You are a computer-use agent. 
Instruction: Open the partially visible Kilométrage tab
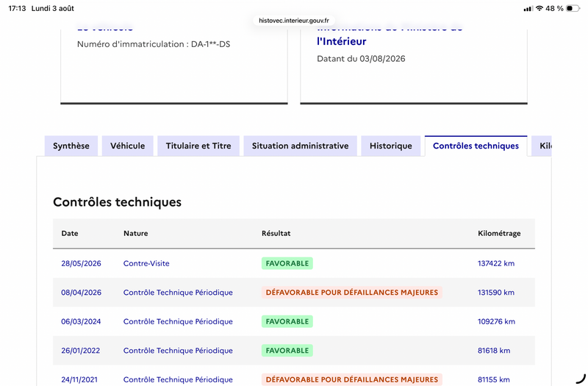point(542,146)
